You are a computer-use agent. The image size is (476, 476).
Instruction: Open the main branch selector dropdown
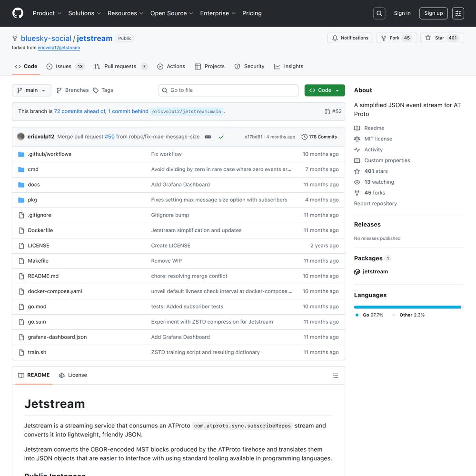(31, 90)
